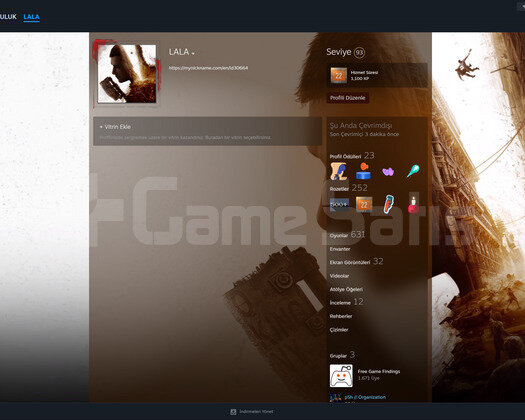Screen dimensions: 525x420
Task: Expand the LALA username dropdown arrow
Action: [193, 53]
